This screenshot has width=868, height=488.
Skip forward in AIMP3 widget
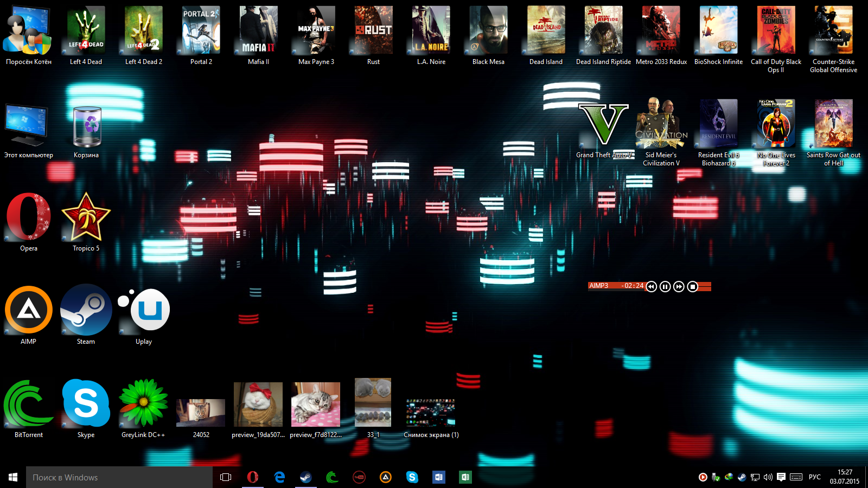(x=679, y=286)
